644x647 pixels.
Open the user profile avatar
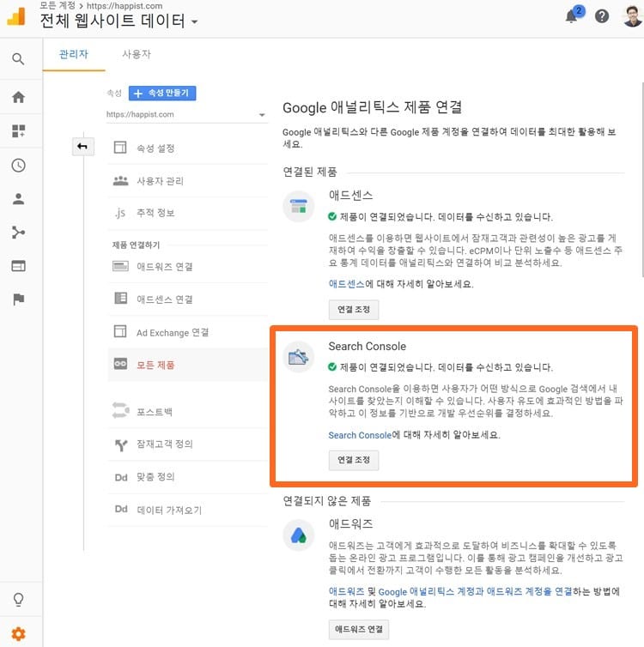tap(631, 16)
